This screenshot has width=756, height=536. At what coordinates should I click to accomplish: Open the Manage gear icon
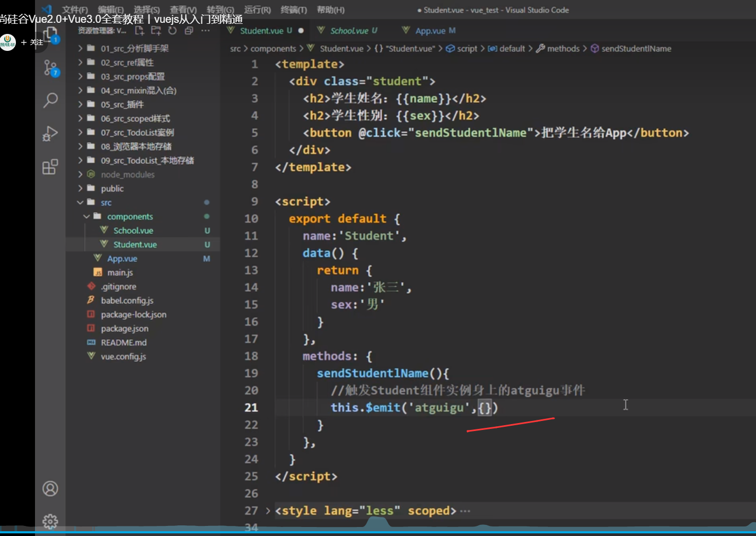50,522
